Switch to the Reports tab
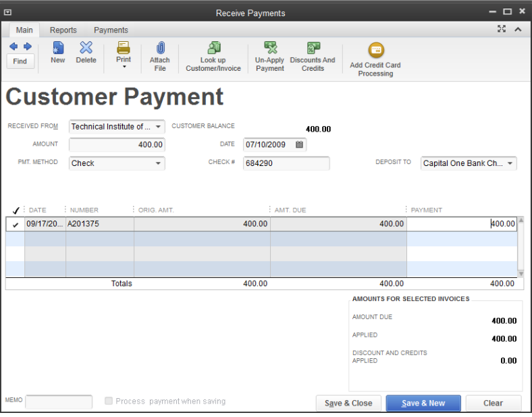This screenshot has width=532, height=417. pyautogui.click(x=63, y=30)
